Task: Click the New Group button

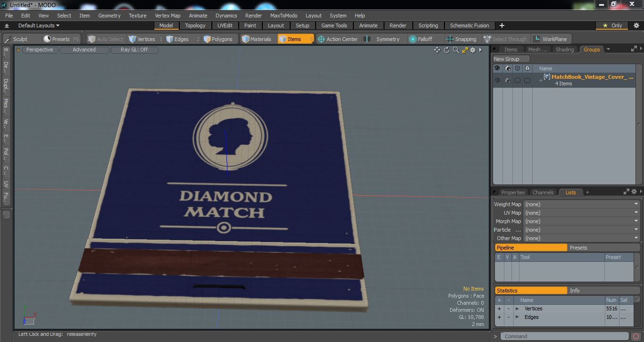Action: click(x=511, y=59)
